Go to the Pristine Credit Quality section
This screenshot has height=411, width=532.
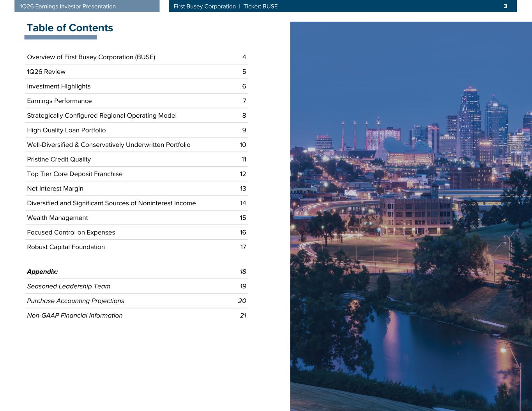click(59, 159)
